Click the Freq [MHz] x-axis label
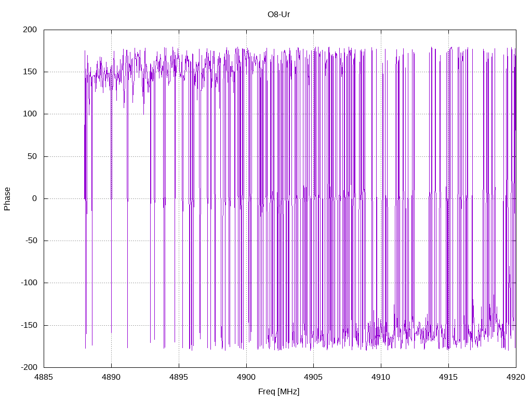Viewport: 532px width, 399px height. [278, 392]
